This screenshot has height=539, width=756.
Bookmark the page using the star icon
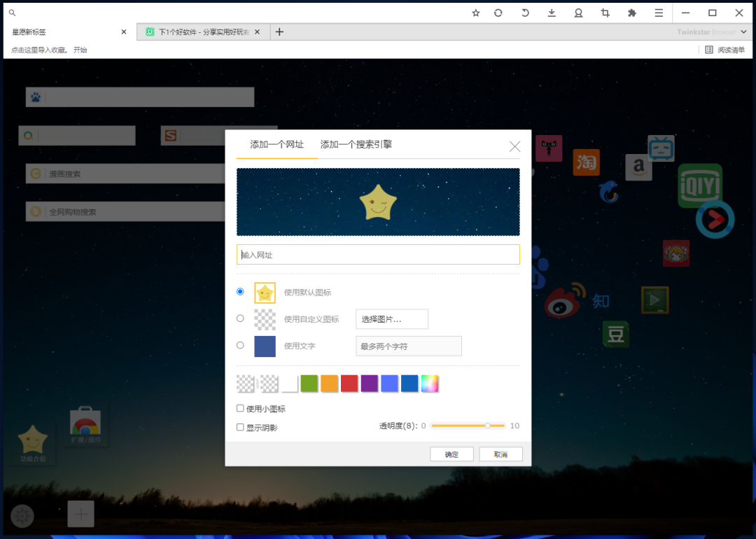tap(475, 13)
